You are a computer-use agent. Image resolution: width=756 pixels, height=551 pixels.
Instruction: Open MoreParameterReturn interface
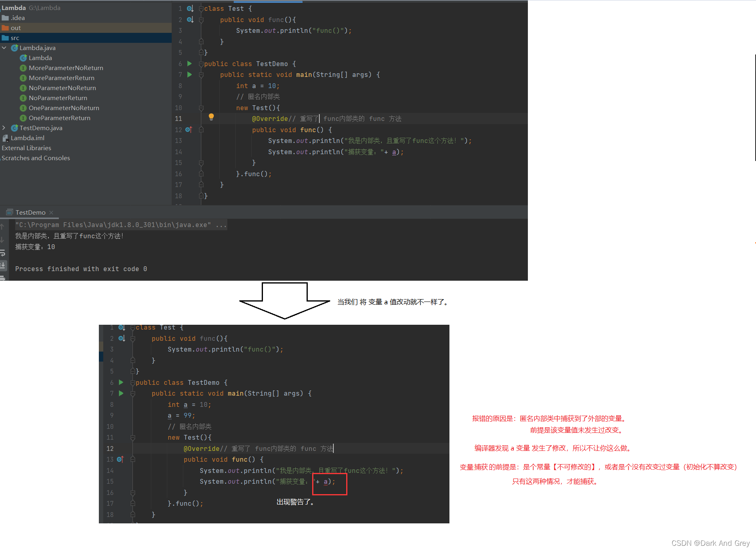[57, 78]
